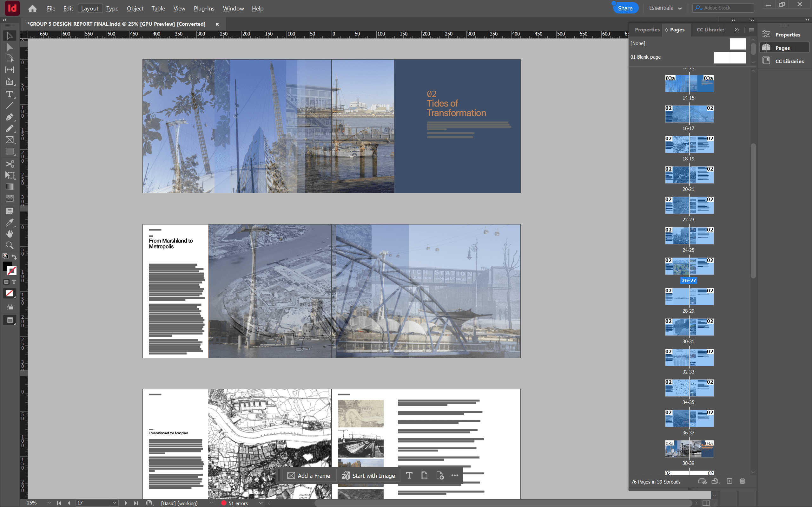812x507 pixels.
Task: Swap fill and stroke colors
Action: [14, 257]
